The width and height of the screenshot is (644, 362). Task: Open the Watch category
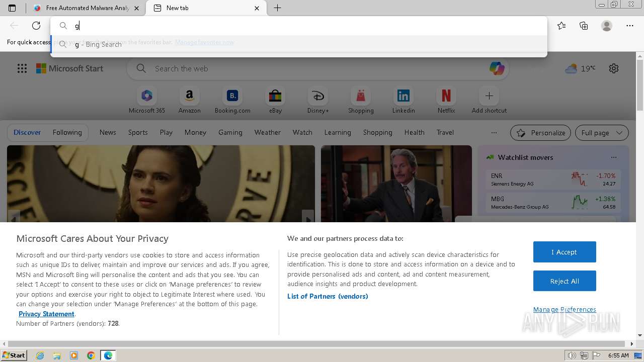pos(302,132)
